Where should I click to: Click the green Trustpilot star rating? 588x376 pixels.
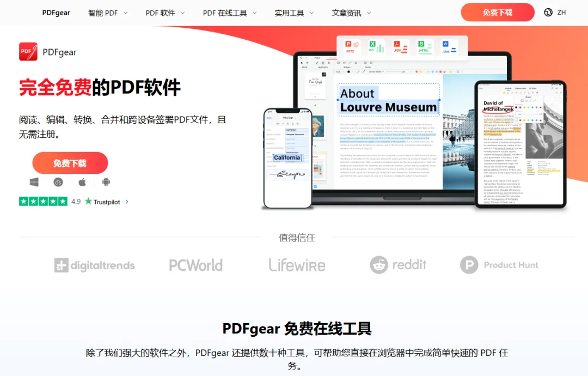43,202
